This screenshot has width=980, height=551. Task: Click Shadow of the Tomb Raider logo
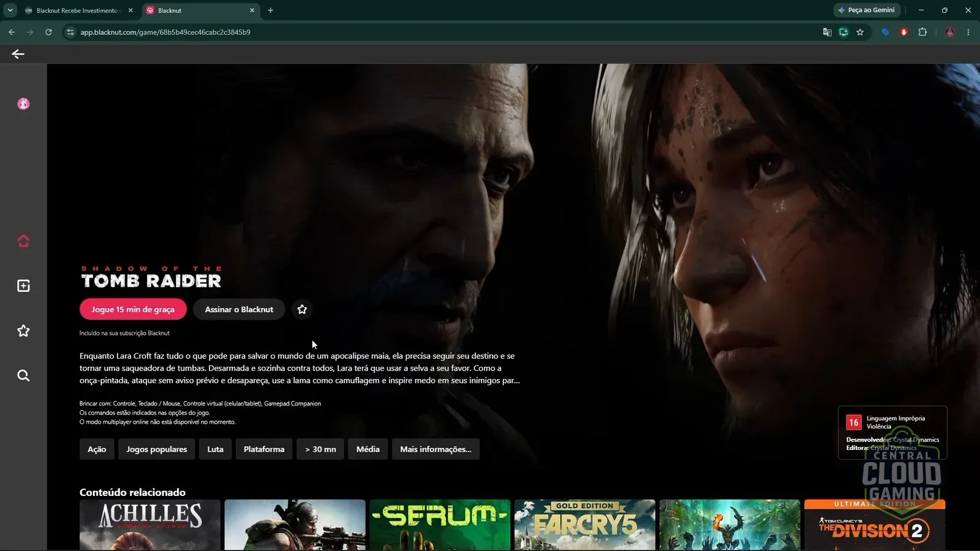[x=151, y=277]
